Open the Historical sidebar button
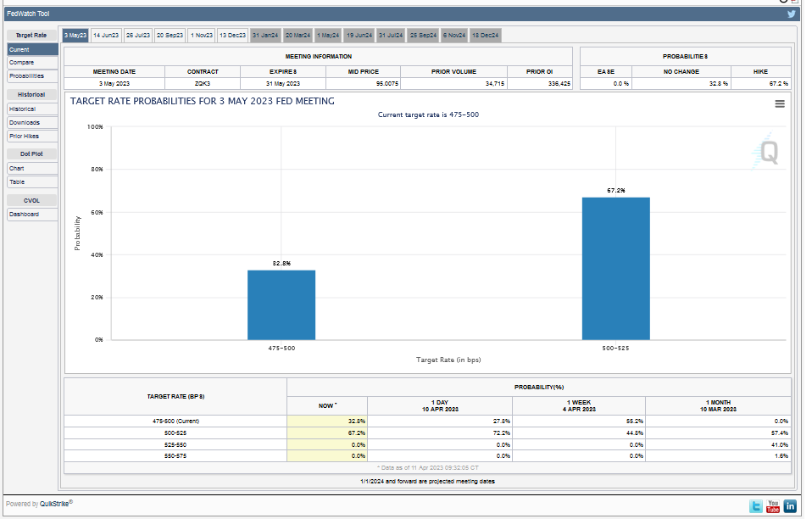812x519 pixels. point(32,109)
